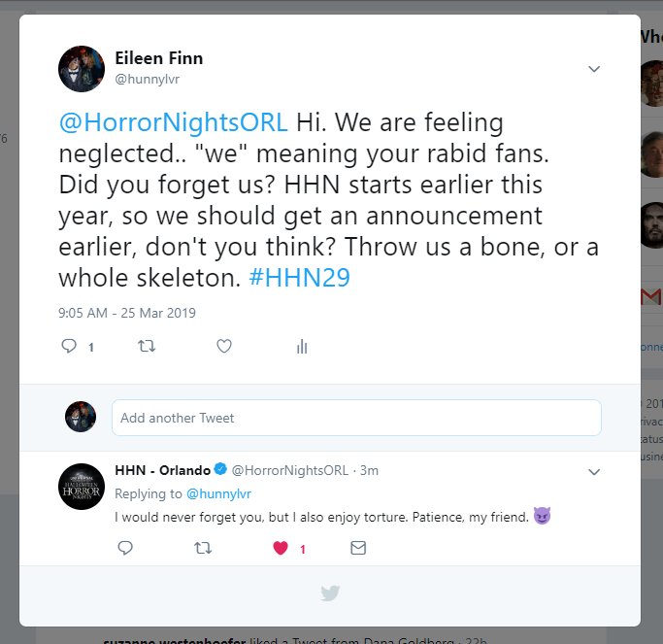The height and width of the screenshot is (644, 663).
Task: Click the Add another Tweet field
Action: 356,418
